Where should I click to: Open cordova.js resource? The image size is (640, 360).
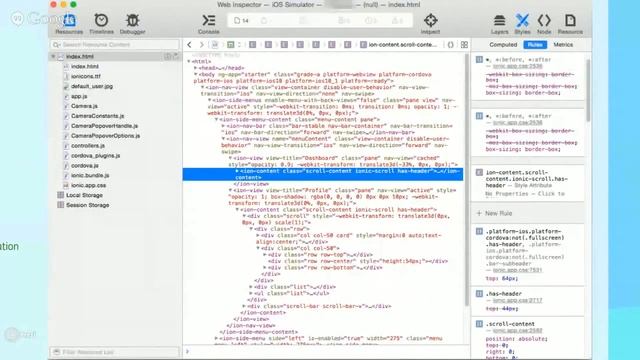(84, 166)
